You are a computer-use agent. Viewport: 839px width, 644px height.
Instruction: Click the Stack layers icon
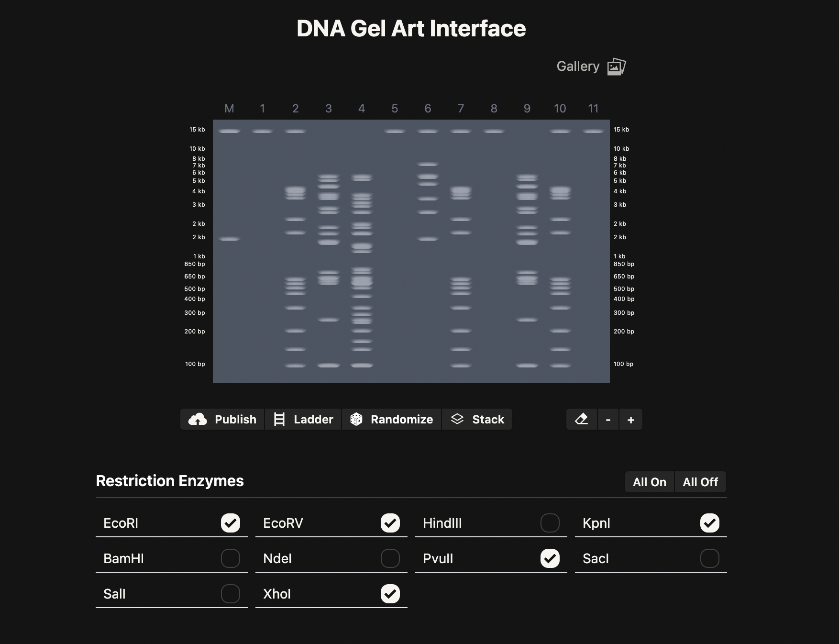click(457, 420)
